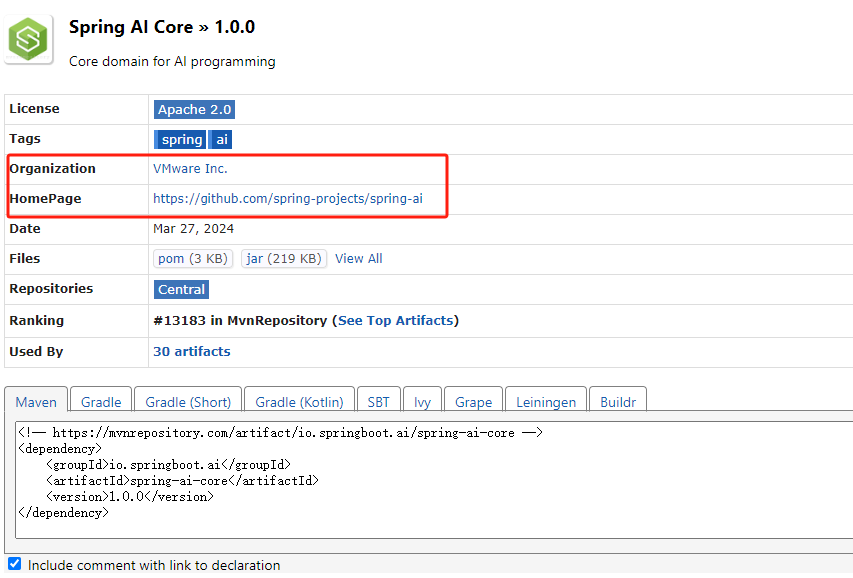
Task: Click the Ranking row label
Action: pyautogui.click(x=36, y=321)
